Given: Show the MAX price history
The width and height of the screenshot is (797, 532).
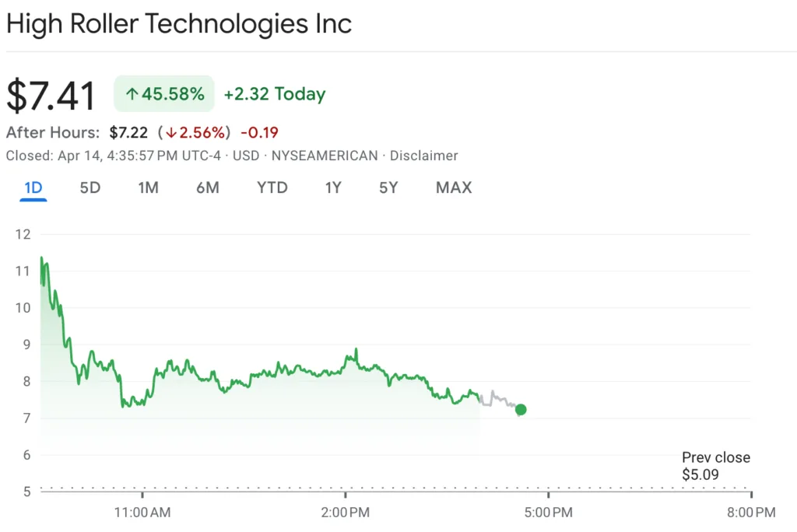Looking at the screenshot, I should point(453,187).
